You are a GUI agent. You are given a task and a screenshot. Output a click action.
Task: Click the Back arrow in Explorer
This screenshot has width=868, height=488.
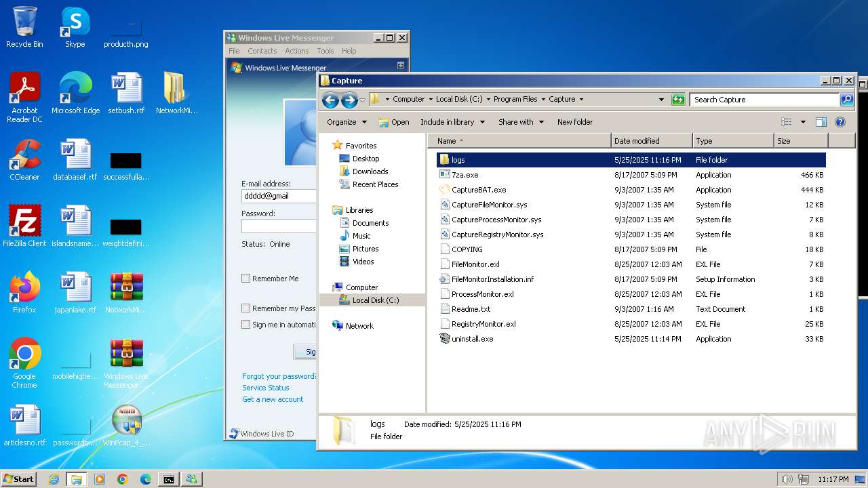330,100
